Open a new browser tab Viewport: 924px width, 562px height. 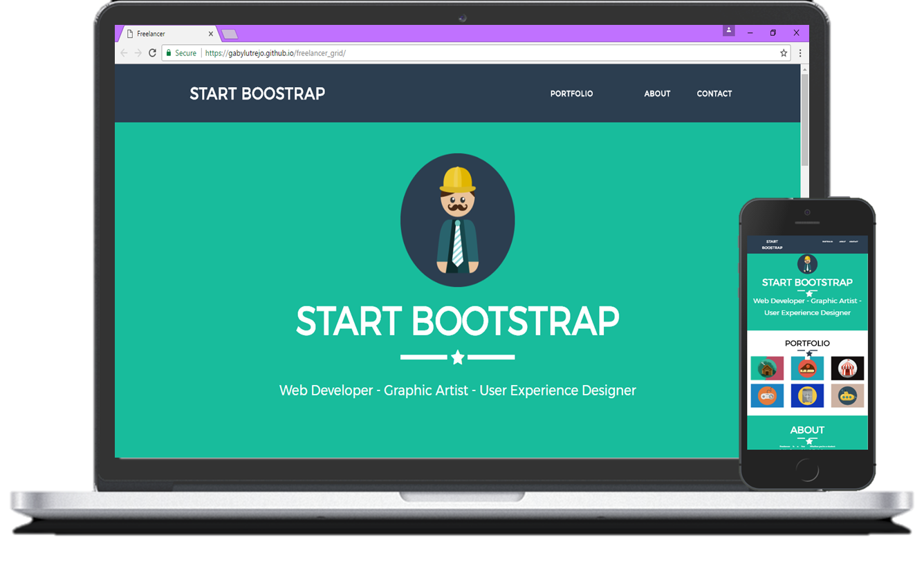pos(230,34)
